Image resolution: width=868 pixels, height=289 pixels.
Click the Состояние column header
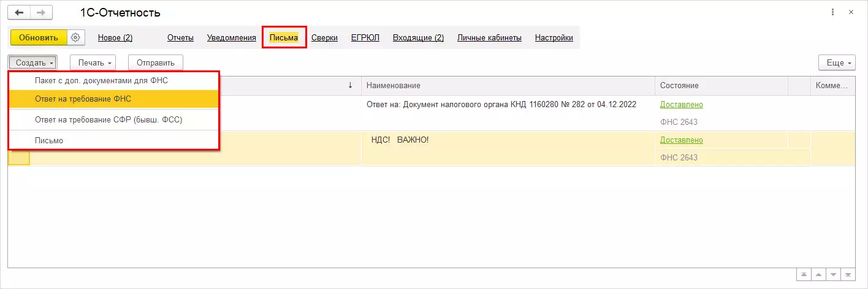click(721, 86)
